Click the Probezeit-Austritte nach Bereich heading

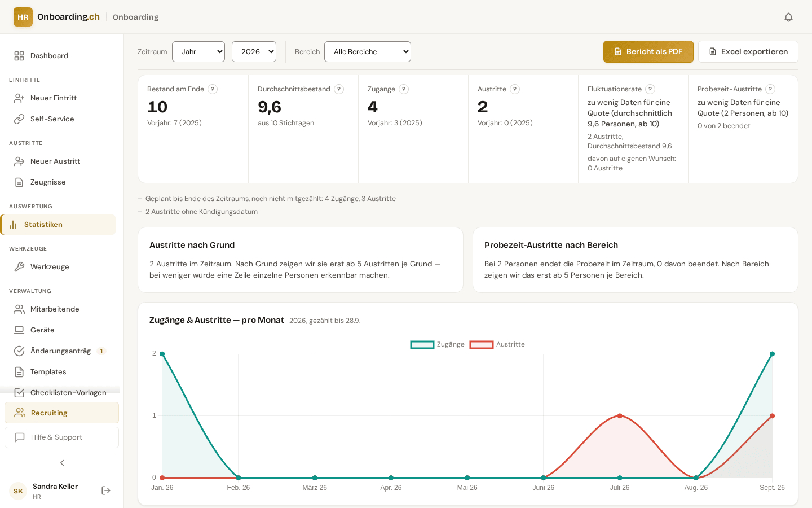[x=551, y=245]
